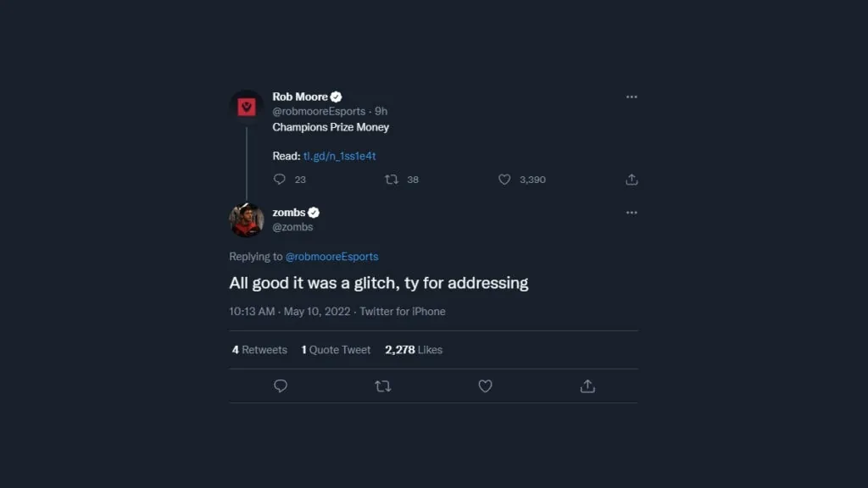View the 1 Quote Tweet list
The width and height of the screenshot is (868, 488).
coord(336,350)
